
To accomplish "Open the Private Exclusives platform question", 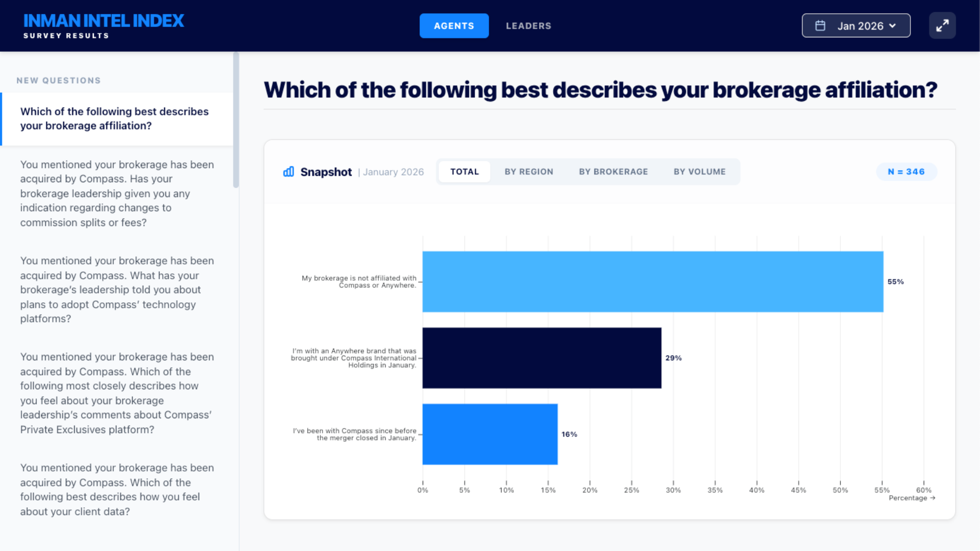I will pos(117,393).
